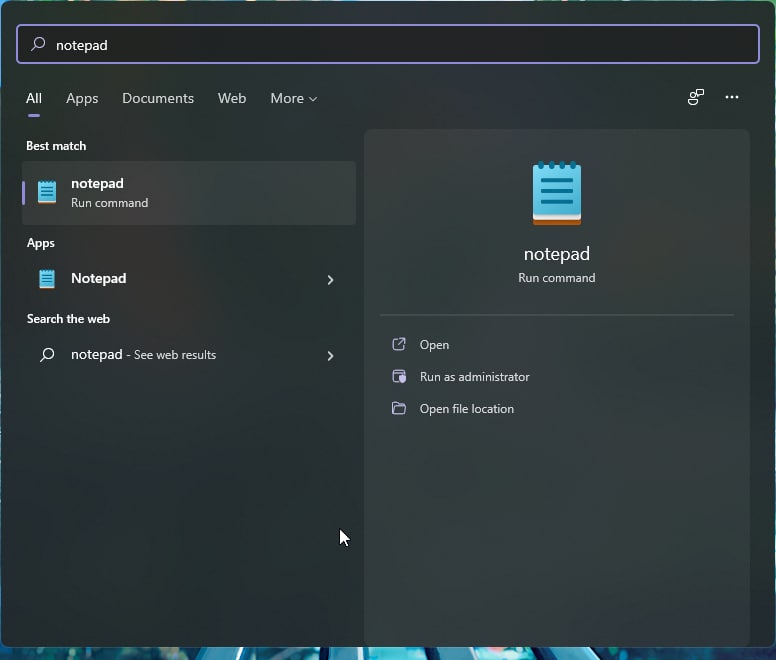Viewport: 776px width, 660px height.
Task: Expand Notepad app result chevron
Action: click(330, 280)
